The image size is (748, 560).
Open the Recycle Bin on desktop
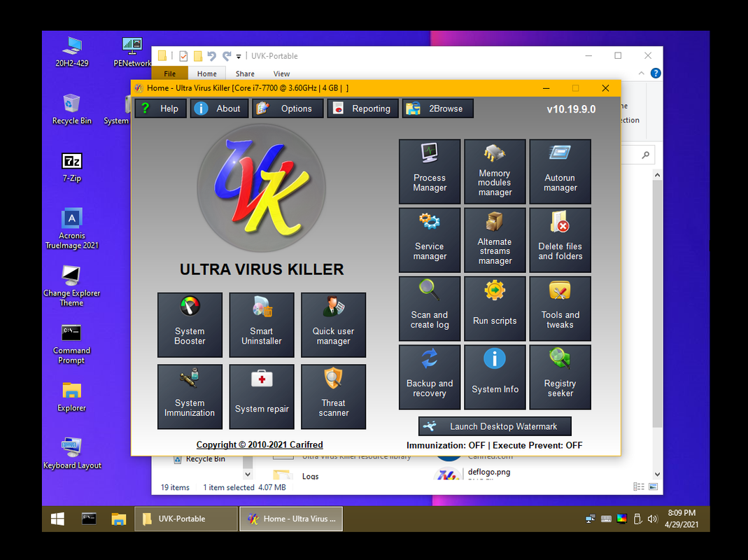coord(71,109)
